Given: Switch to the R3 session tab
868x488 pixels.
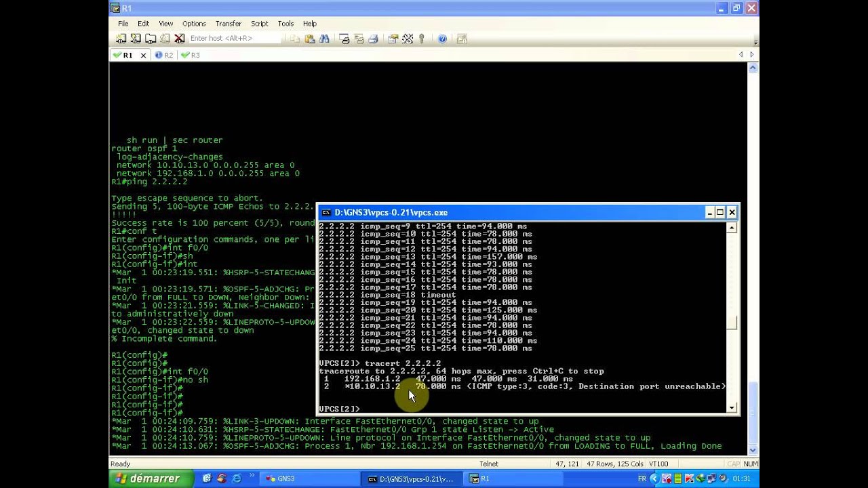Looking at the screenshot, I should pos(191,55).
